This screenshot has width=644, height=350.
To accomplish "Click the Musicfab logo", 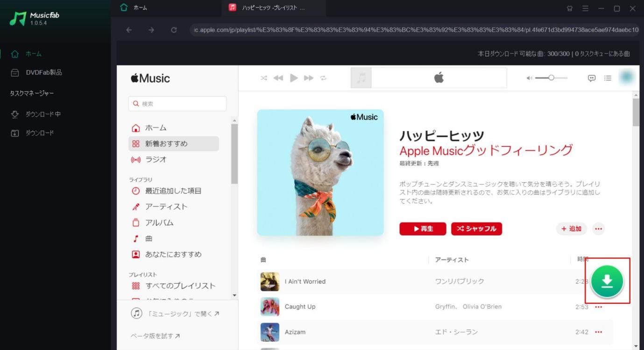I will coord(35,18).
